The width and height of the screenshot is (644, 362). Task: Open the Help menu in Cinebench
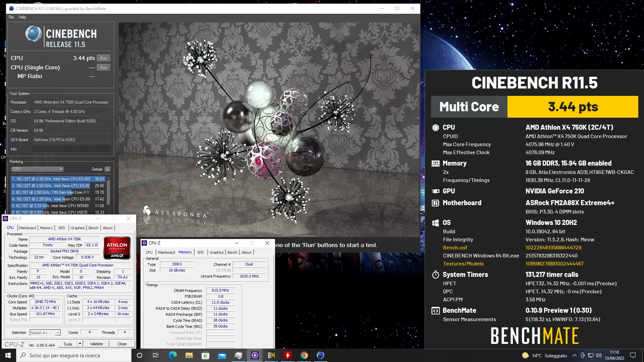pyautogui.click(x=22, y=17)
